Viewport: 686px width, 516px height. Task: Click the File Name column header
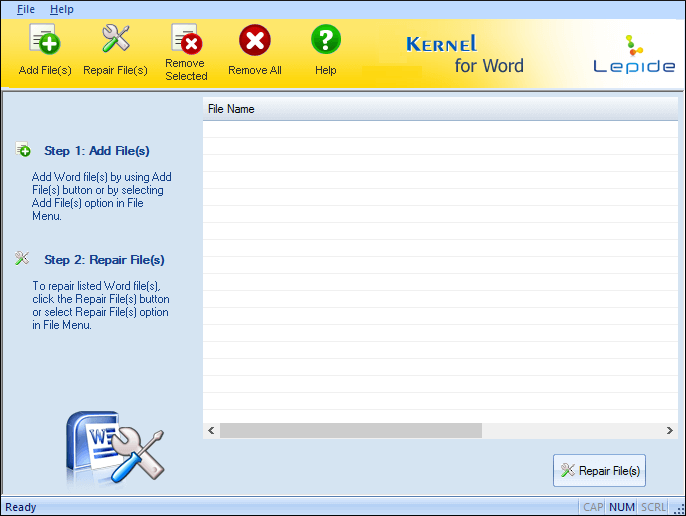click(x=440, y=109)
